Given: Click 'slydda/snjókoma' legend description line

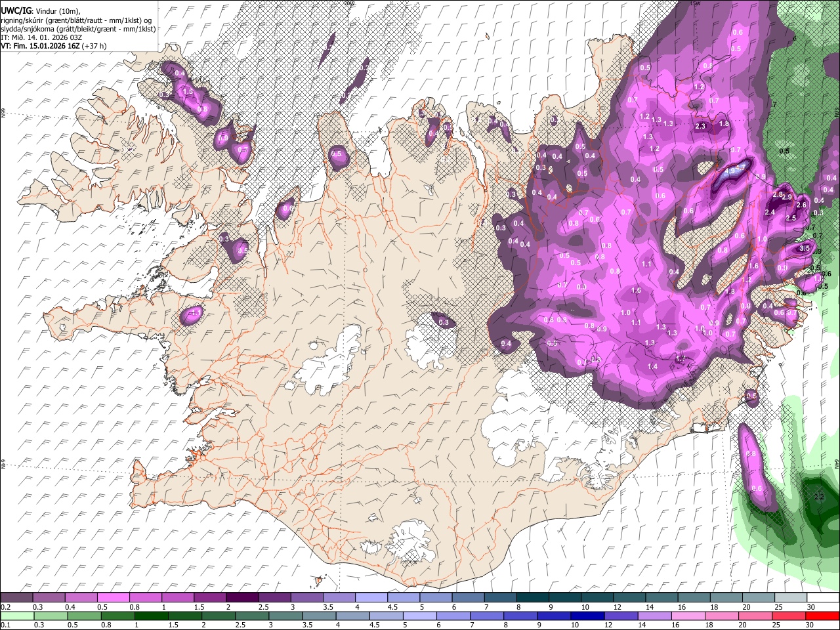Looking at the screenshot, I should (78, 29).
